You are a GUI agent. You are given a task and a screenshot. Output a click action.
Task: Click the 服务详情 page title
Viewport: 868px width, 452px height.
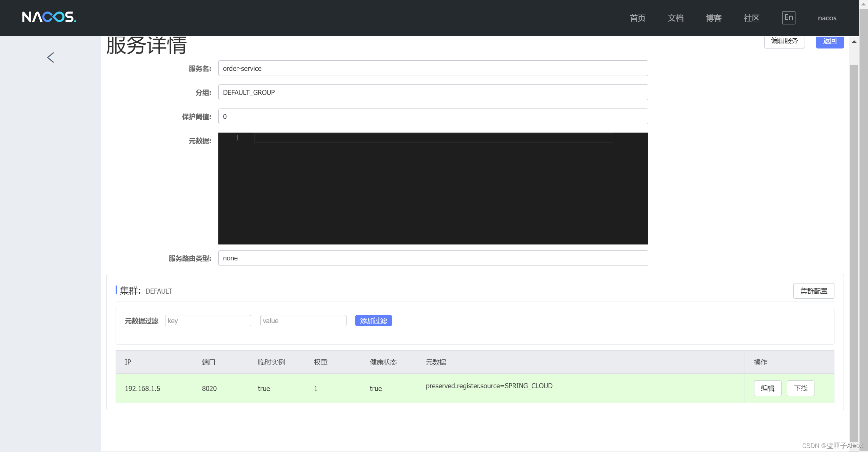146,45
